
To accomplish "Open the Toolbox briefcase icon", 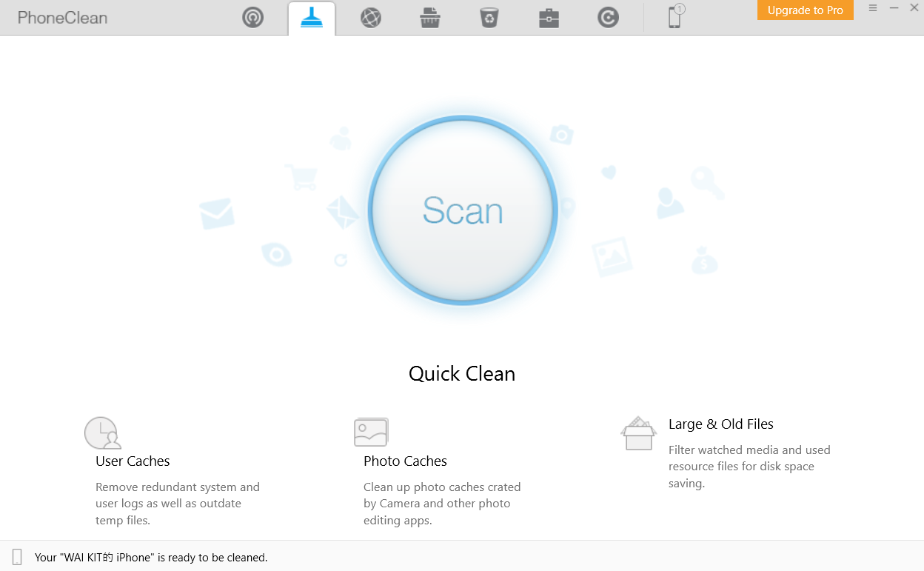I will click(549, 17).
